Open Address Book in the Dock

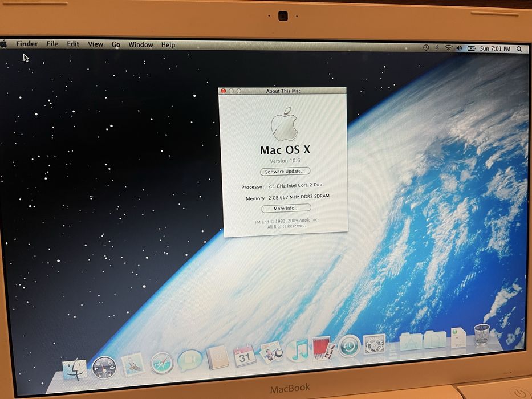pyautogui.click(x=217, y=357)
